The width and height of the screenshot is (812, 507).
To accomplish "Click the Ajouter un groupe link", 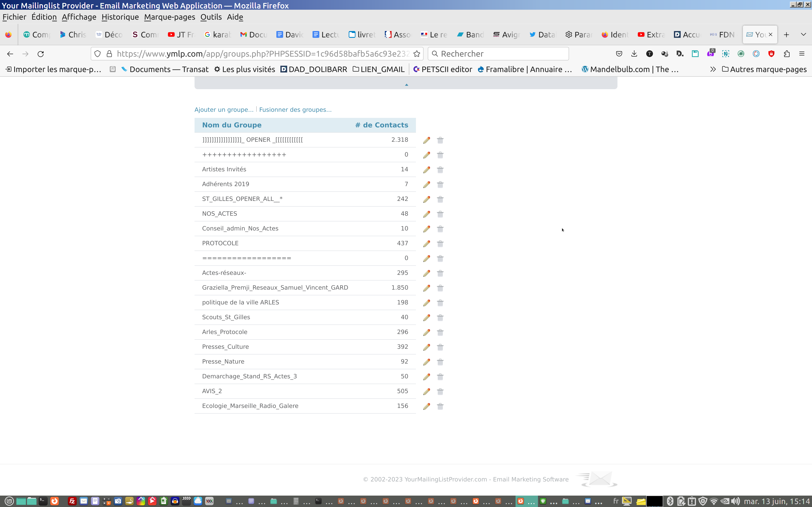I will [x=224, y=110].
